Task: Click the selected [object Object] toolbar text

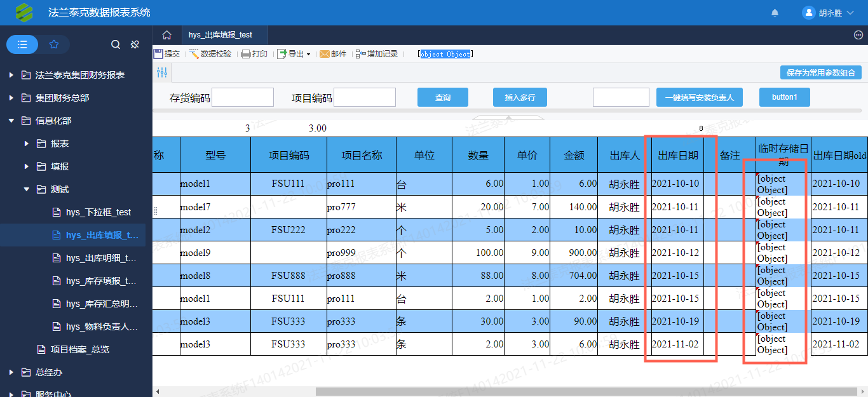Action: [445, 54]
